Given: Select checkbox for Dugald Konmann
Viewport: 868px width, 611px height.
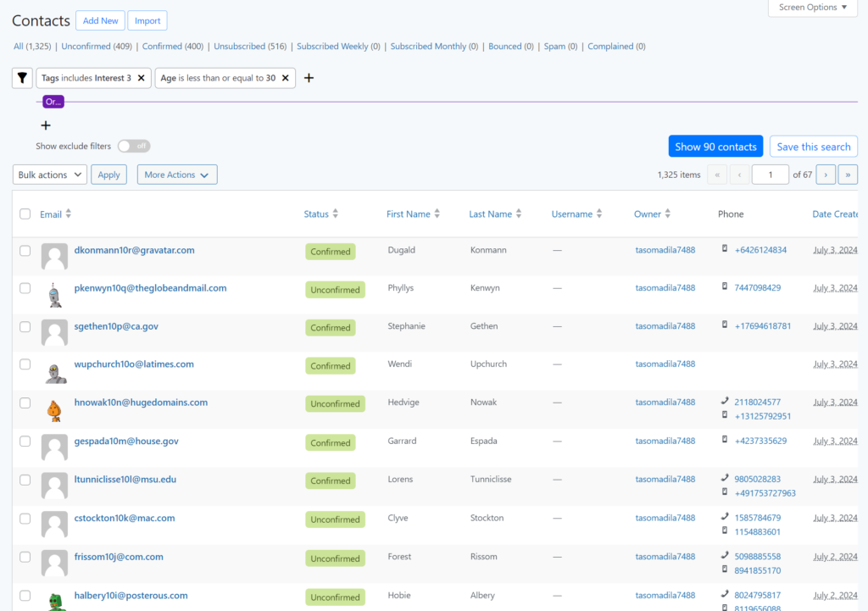Looking at the screenshot, I should (25, 250).
